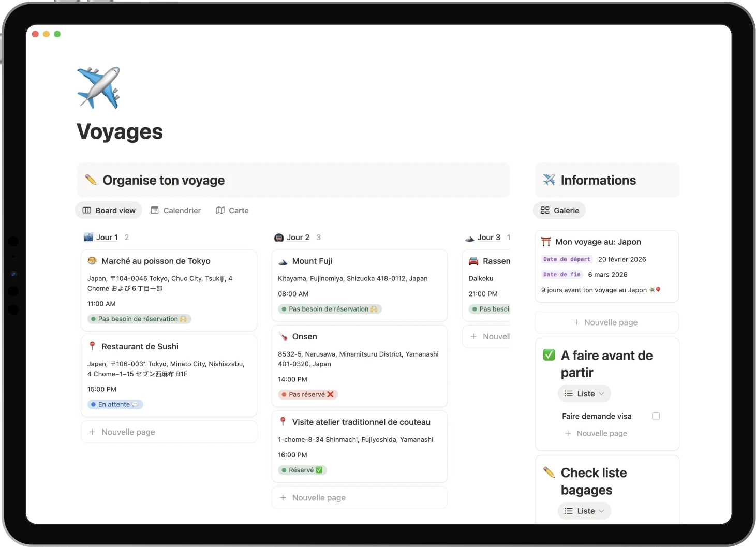756x547 pixels.
Task: Open the Onsen card title
Action: click(304, 336)
